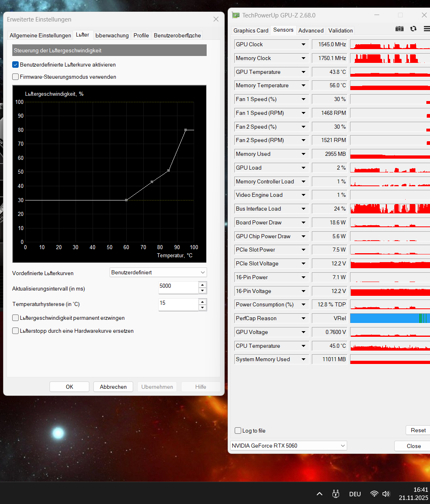The height and width of the screenshot is (504, 430).
Task: Switch to Allgemeine Einstellungen tab
Action: click(x=40, y=35)
